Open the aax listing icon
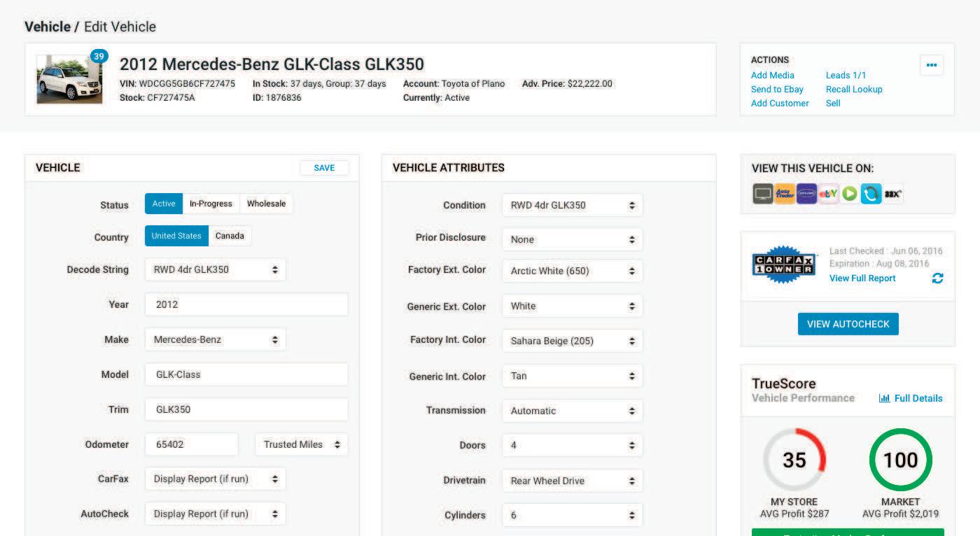The width and height of the screenshot is (980, 536). tap(892, 194)
